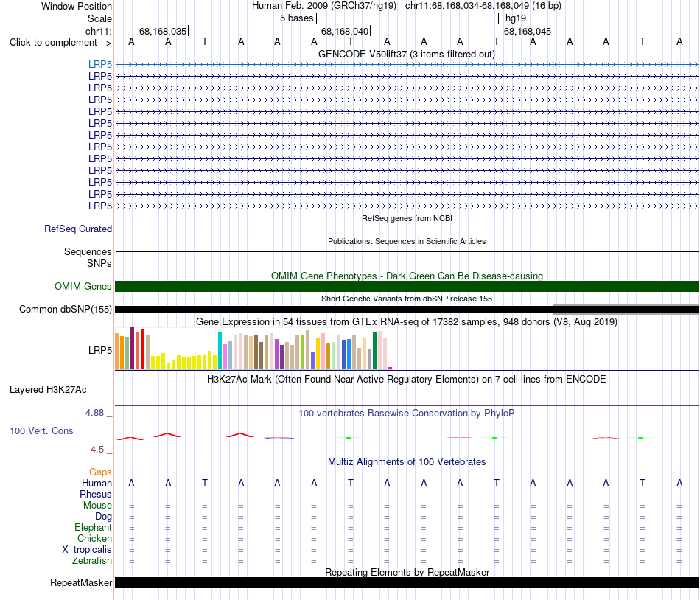This screenshot has width=700, height=600.
Task: Click the Sequences track label
Action: coord(88,251)
